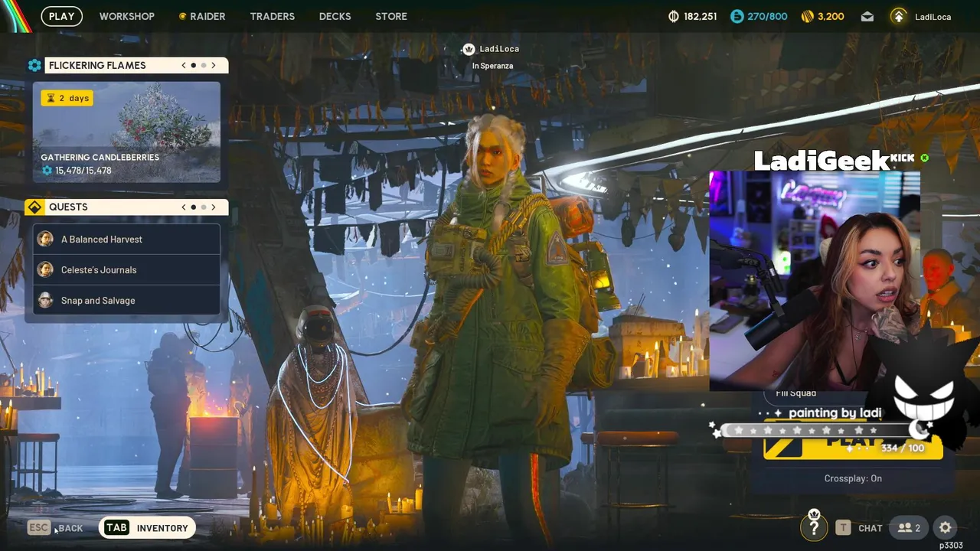Select second Quests page dot

204,207
